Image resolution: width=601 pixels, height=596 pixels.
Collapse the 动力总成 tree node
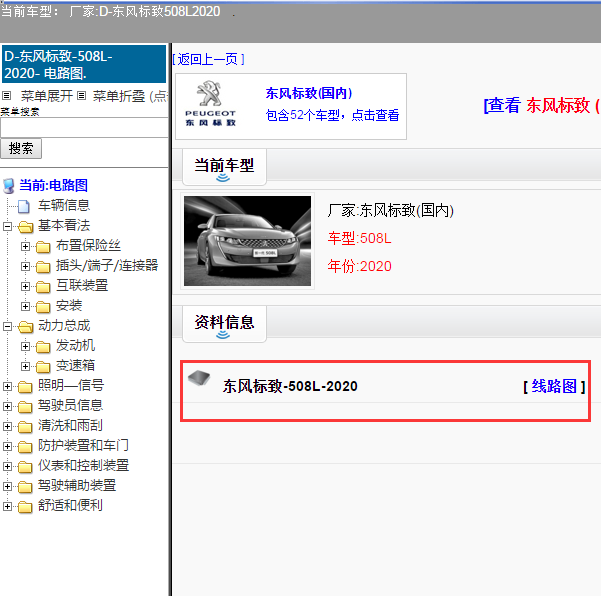(7, 326)
